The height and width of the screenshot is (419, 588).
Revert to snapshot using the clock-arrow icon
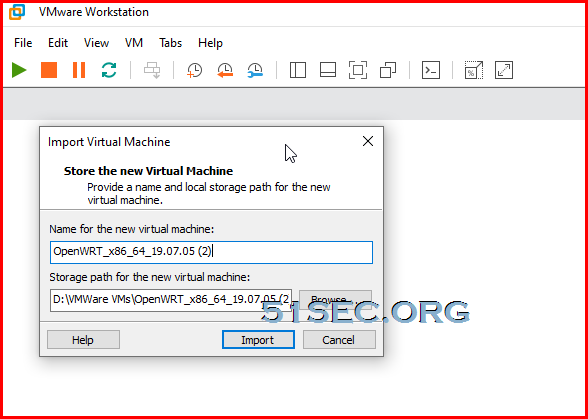pyautogui.click(x=225, y=70)
